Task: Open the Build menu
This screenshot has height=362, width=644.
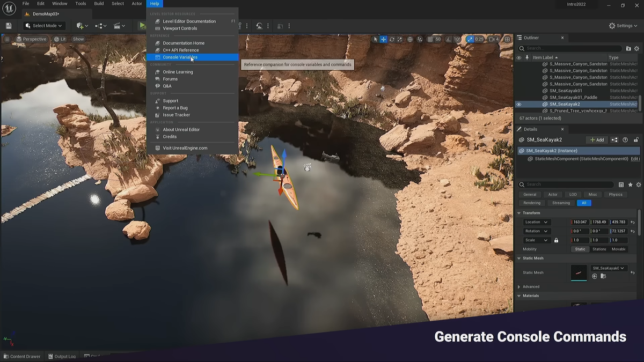Action: (x=99, y=4)
